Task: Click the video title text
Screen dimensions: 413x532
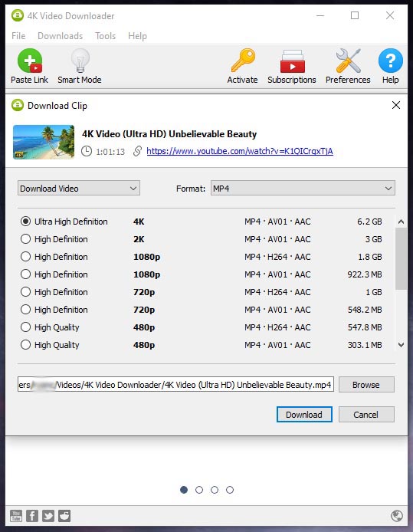Action: [169, 134]
